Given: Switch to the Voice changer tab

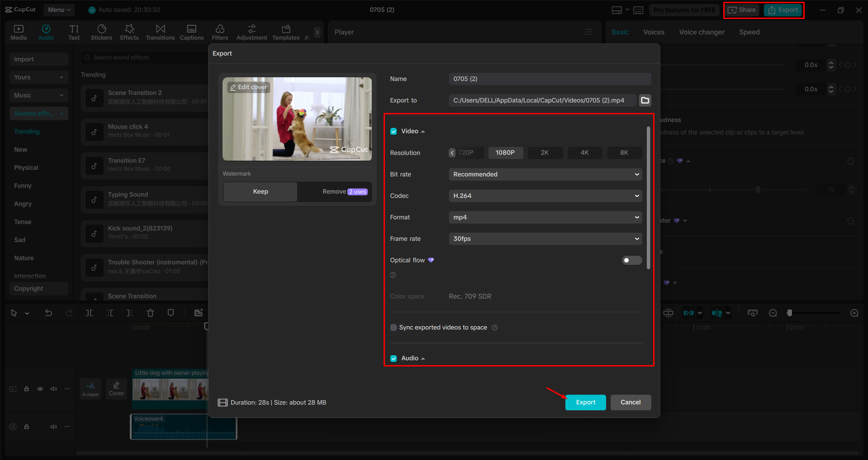Looking at the screenshot, I should pyautogui.click(x=701, y=32).
